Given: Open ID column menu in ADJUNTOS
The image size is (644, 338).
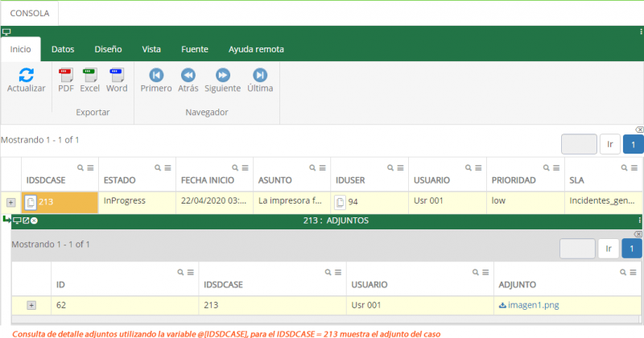Looking at the screenshot, I should 191,272.
